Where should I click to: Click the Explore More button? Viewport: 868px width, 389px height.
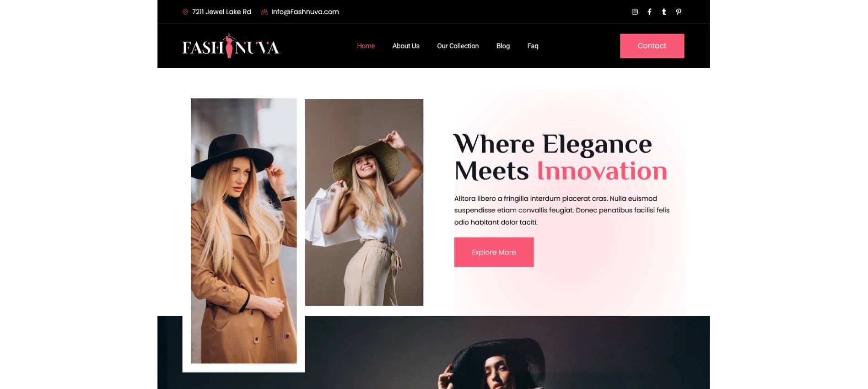click(494, 252)
